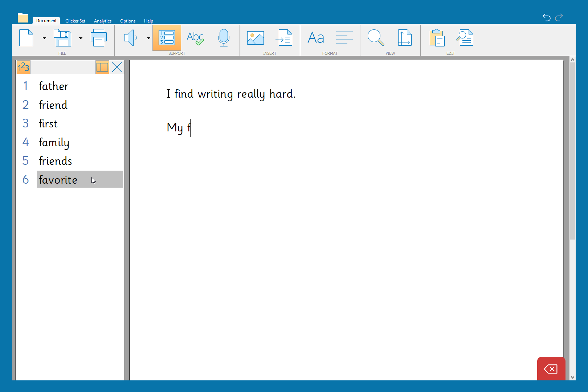This screenshot has width=588, height=392.
Task: Choose predicted word "favorite"
Action: 58,180
